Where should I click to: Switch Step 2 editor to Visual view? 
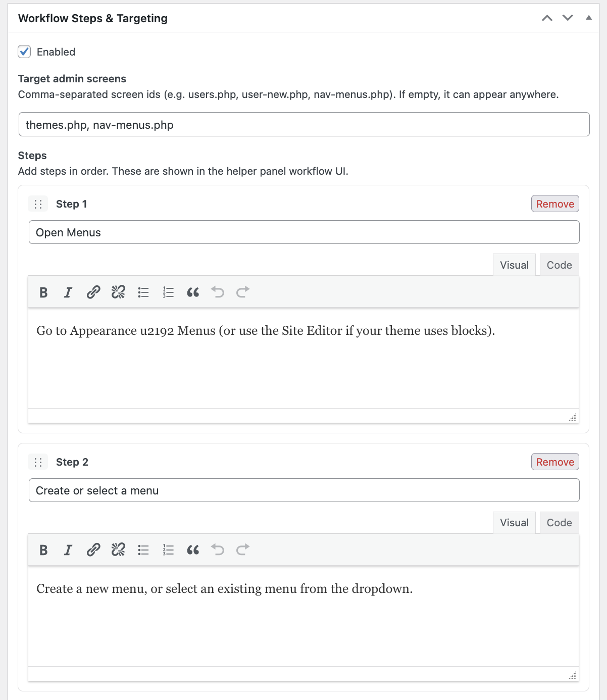(x=514, y=522)
